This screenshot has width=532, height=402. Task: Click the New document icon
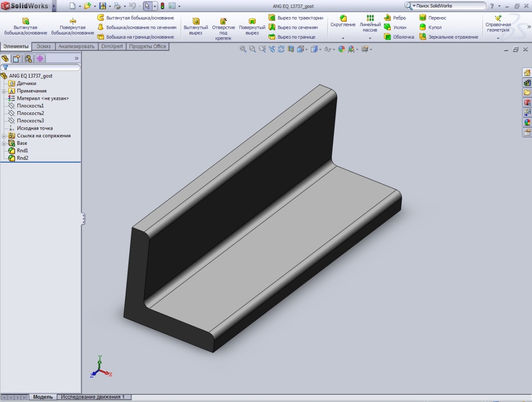[x=72, y=6]
